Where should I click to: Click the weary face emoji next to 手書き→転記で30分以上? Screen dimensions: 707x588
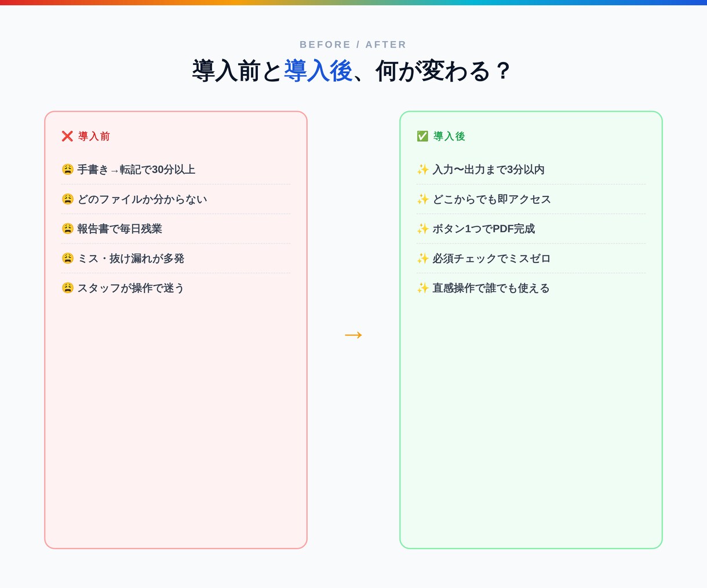pyautogui.click(x=68, y=169)
